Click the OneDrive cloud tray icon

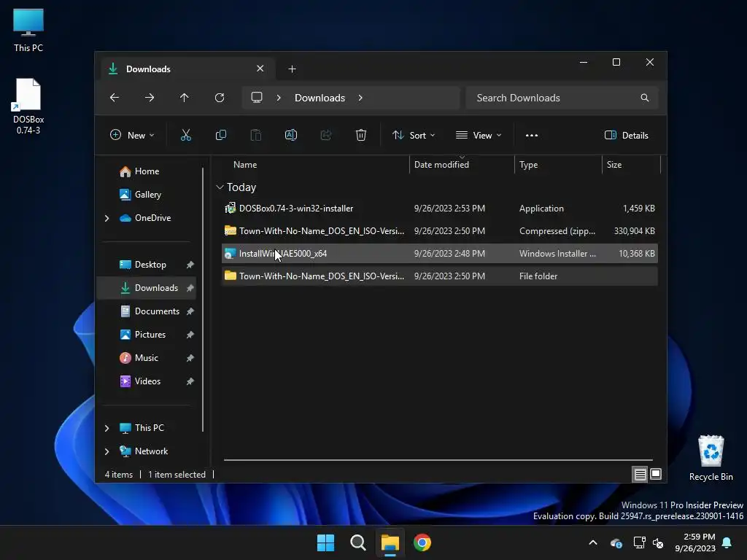616,542
